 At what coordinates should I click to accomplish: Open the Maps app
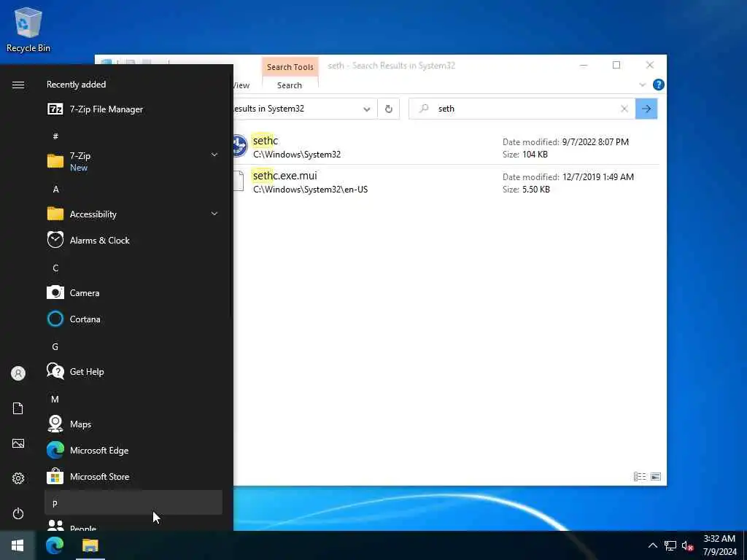click(x=133, y=424)
